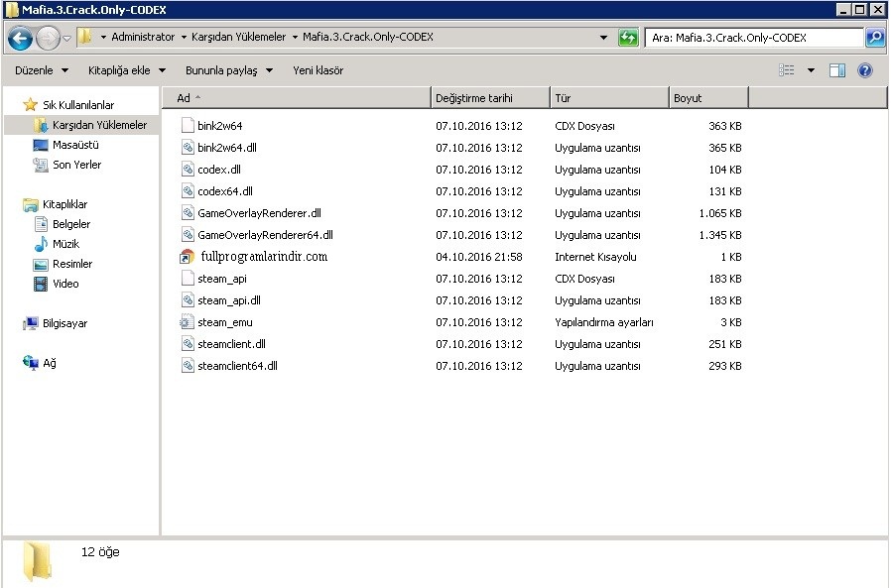Click the change view icon
891x588 pixels.
pos(787,70)
